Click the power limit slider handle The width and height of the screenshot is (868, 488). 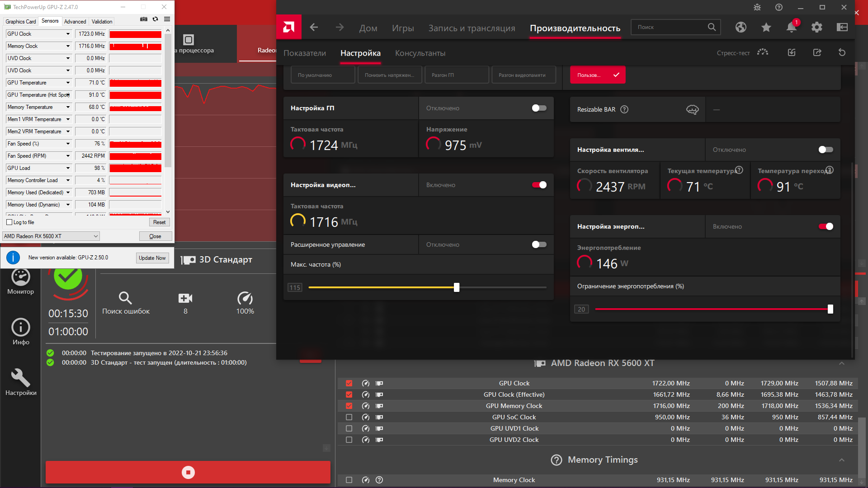(x=830, y=309)
